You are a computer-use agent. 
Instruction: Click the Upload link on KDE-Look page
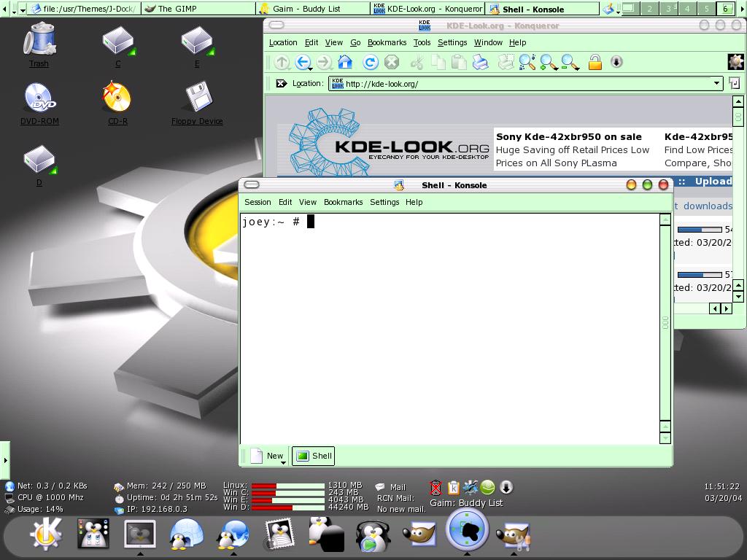713,182
